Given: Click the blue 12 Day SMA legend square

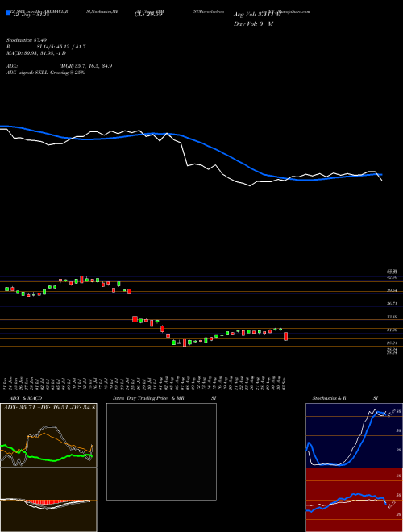Looking at the screenshot, I should (8, 13).
